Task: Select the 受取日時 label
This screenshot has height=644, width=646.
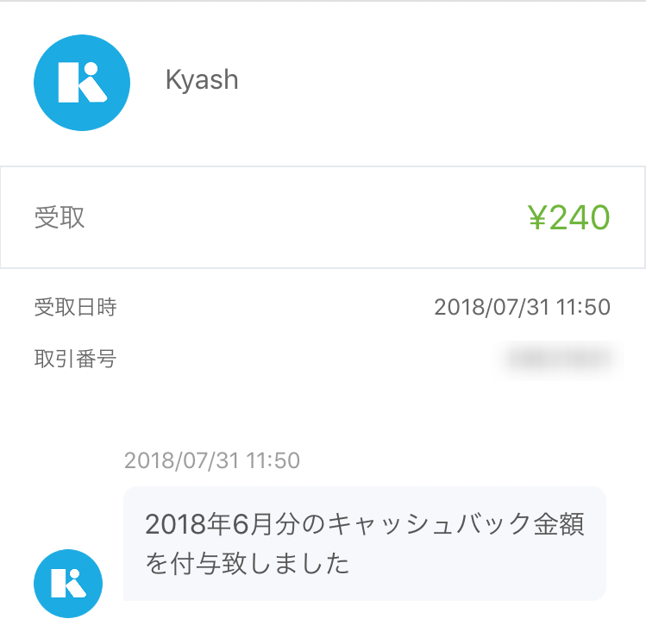Action: point(75,307)
